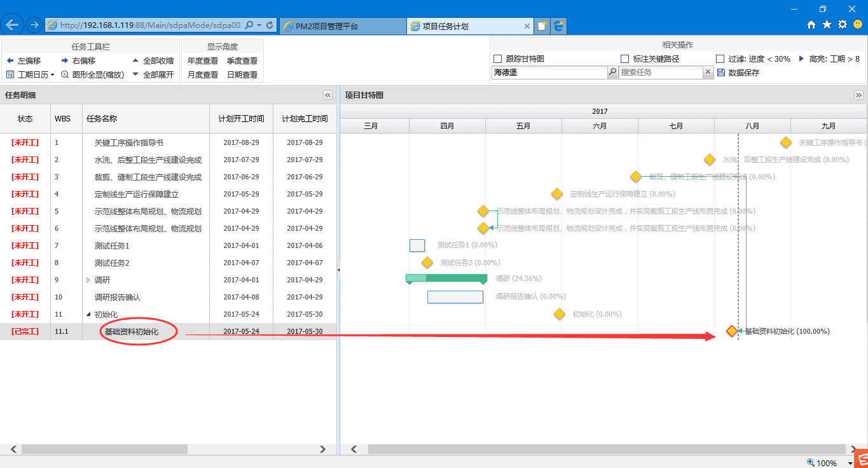
Task: Click the data save (数据保存) disk icon
Action: 720,72
